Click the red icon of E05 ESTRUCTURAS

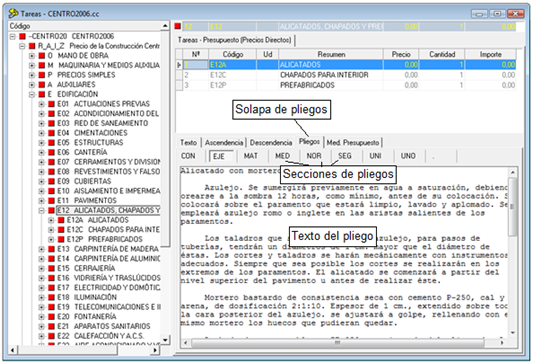click(x=51, y=143)
